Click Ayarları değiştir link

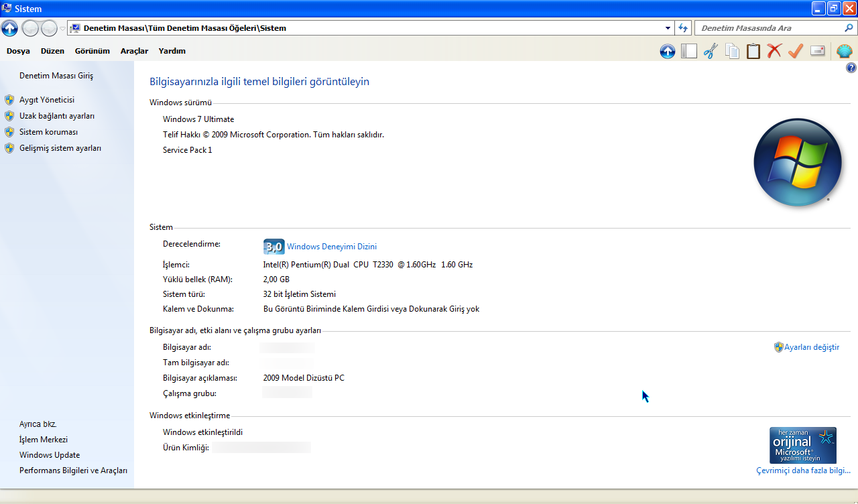tap(812, 347)
